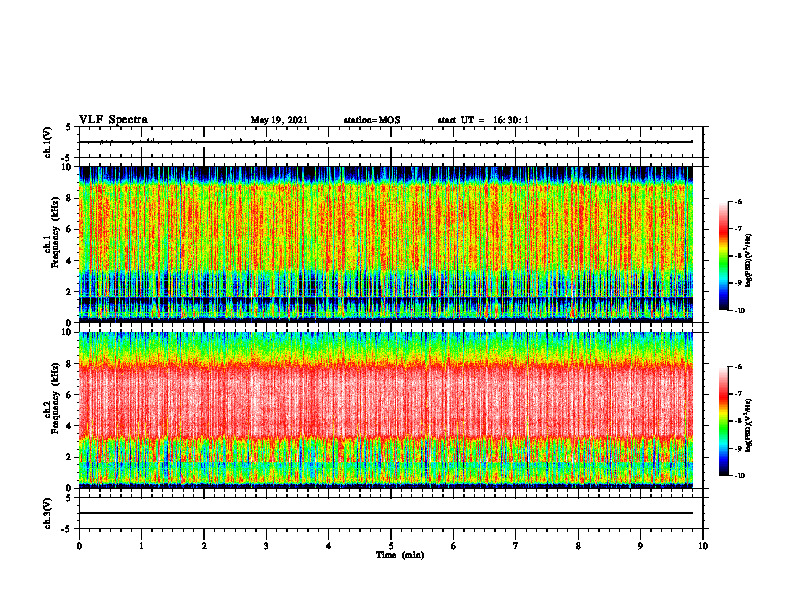792x612 pixels.
Task: Click ch.1 frequency axis tick "6"
Action: pyautogui.click(x=69, y=229)
